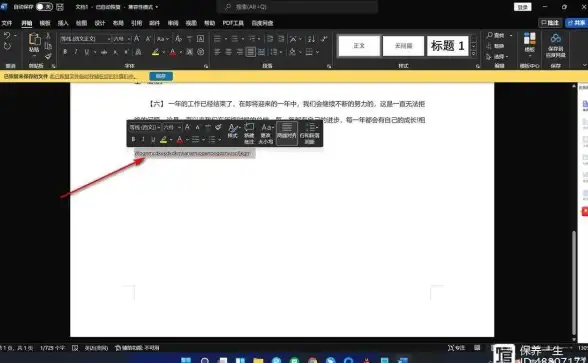
Task: Apply the 标题 1 heading style
Action: [x=448, y=46]
